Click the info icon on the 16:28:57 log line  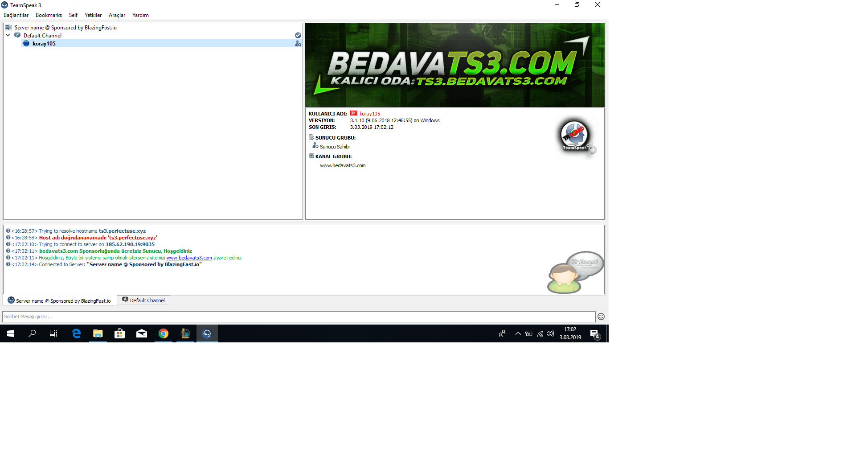[8, 231]
